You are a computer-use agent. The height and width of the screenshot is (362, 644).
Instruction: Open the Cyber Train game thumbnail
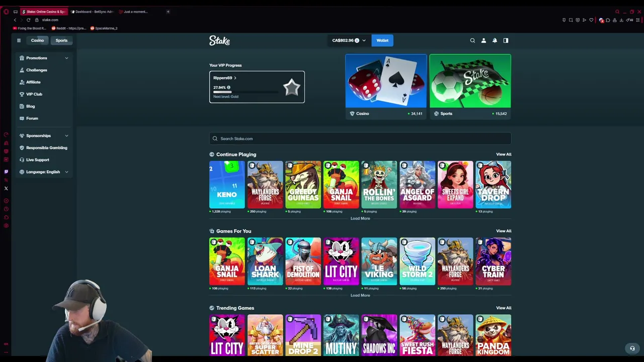click(x=493, y=261)
